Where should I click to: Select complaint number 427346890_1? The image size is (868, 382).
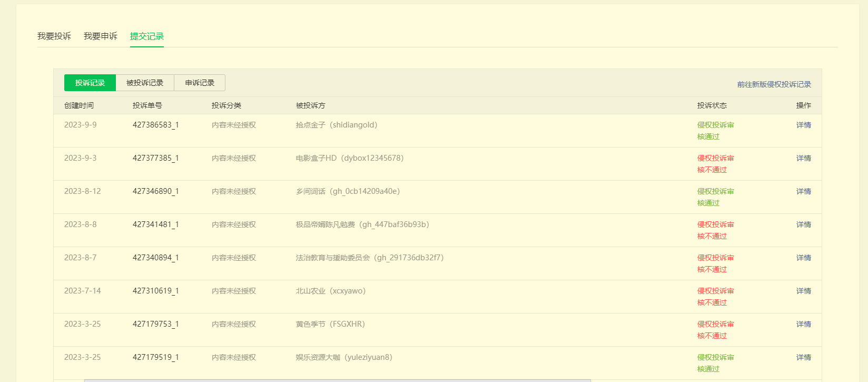156,191
